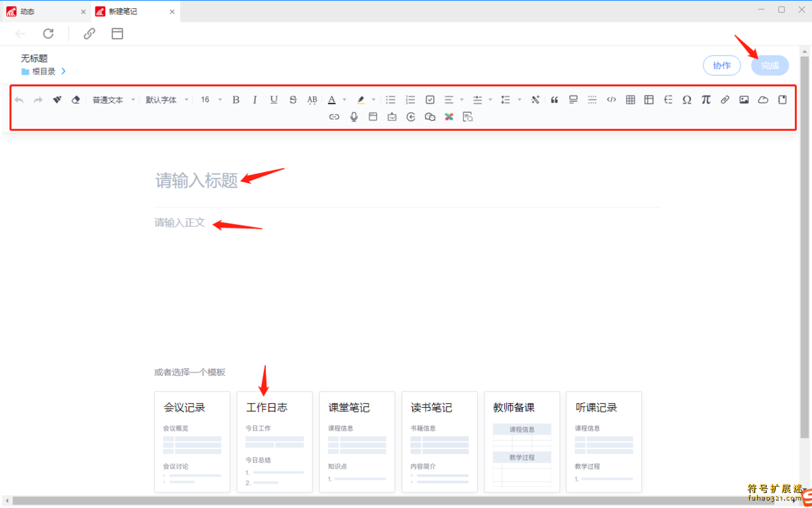Screen dimensions: 812x508
Task: Start voice recording with the microphone icon
Action: click(x=353, y=117)
